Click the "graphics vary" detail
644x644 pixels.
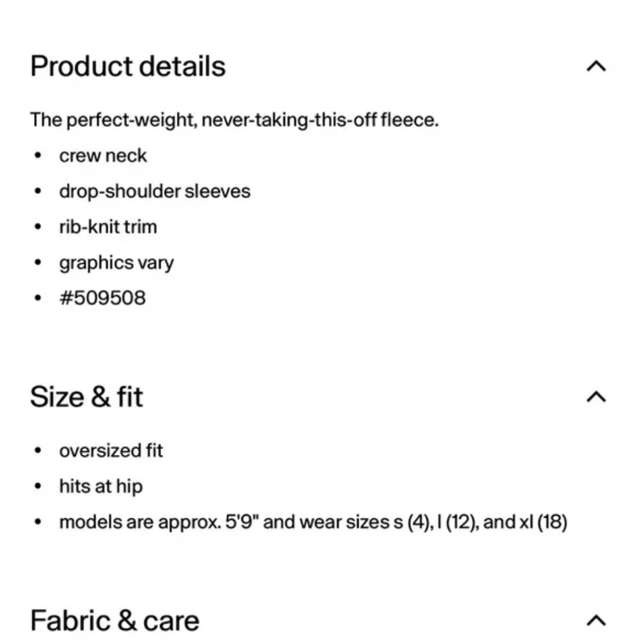click(117, 263)
